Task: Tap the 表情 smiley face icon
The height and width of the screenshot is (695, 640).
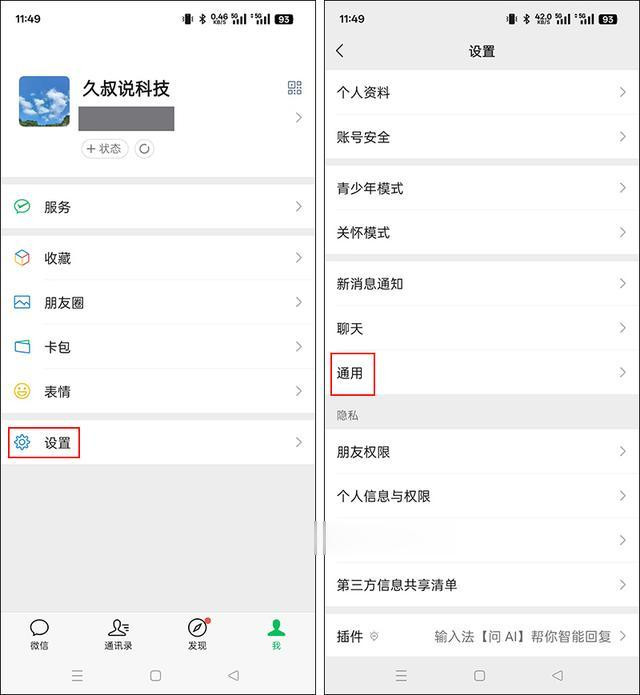Action: pos(22,391)
